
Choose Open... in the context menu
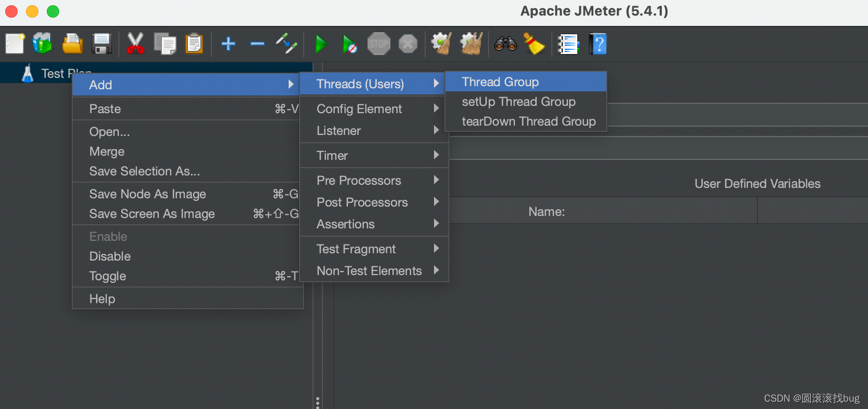pyautogui.click(x=187, y=131)
